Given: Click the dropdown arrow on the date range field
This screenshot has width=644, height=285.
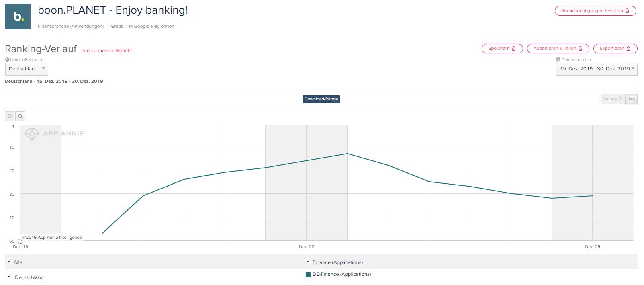Looking at the screenshot, I should point(633,69).
